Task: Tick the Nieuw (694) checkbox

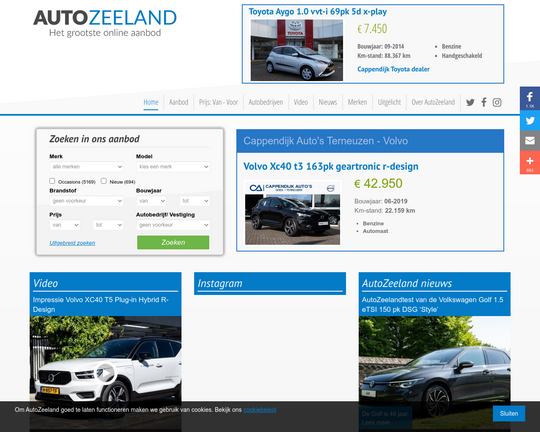Action: pyautogui.click(x=104, y=181)
